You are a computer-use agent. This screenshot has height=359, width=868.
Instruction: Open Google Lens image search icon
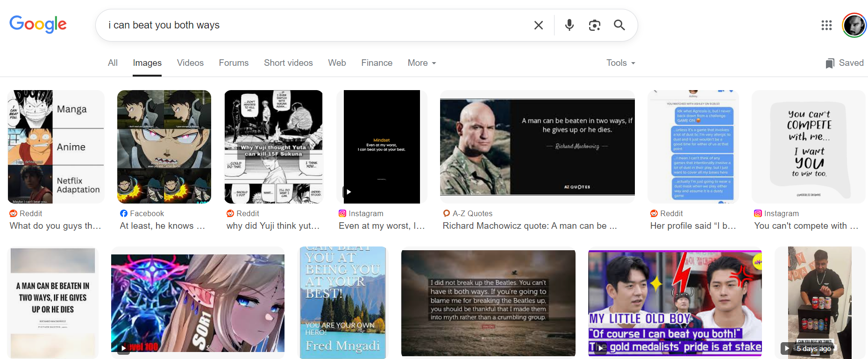[x=594, y=25]
